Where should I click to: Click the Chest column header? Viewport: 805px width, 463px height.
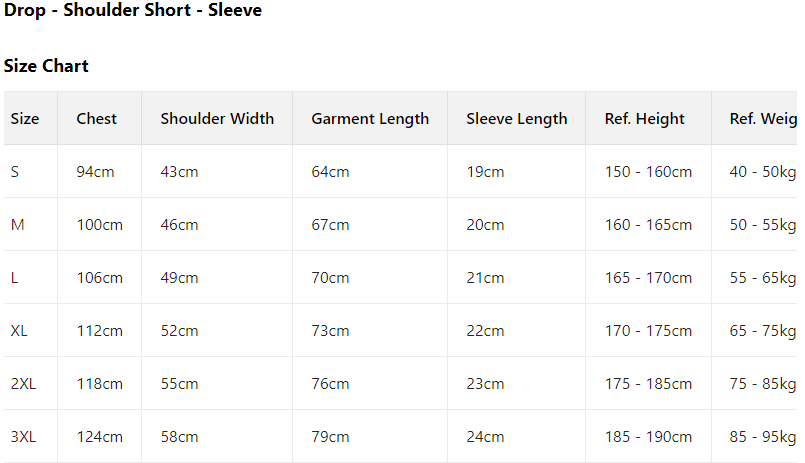(96, 118)
